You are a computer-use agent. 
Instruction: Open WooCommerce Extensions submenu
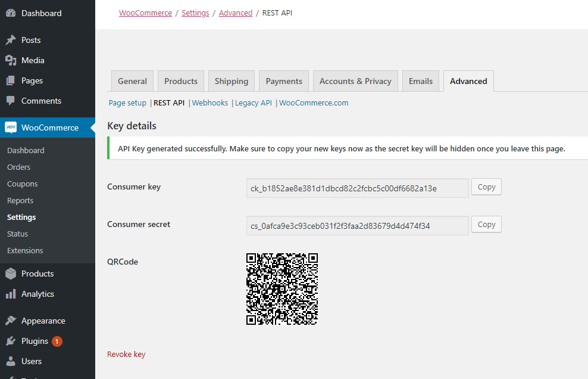coord(25,250)
